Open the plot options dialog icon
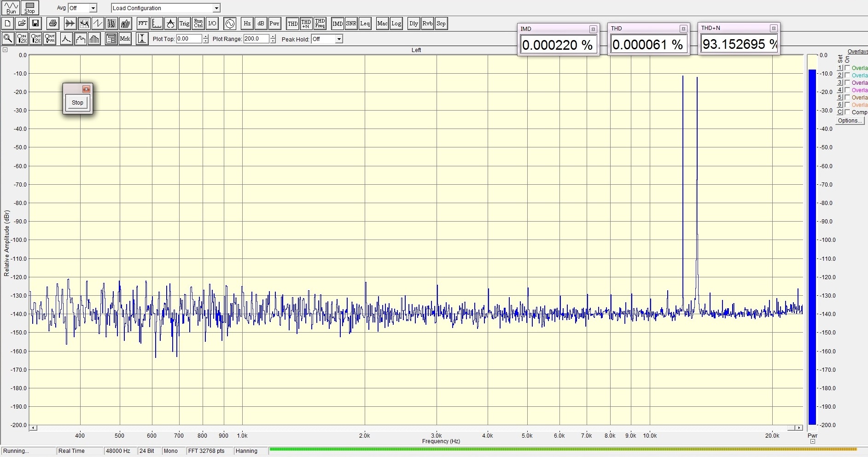Screen dimensions: 868x457 [111, 39]
